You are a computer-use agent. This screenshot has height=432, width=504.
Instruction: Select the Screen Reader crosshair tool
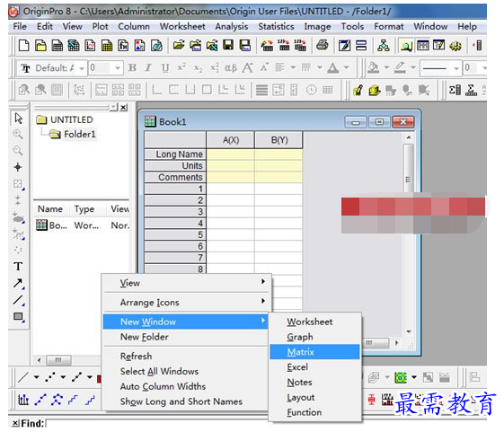click(x=18, y=167)
